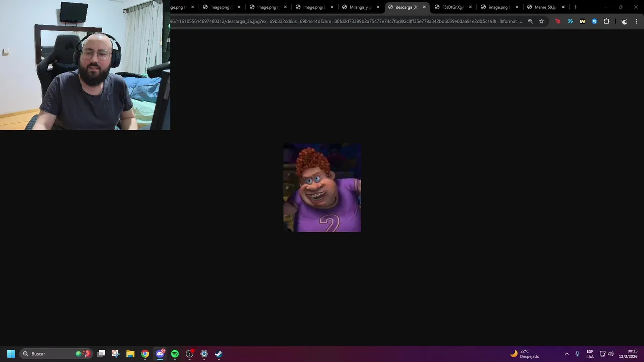This screenshot has width=644, height=362.
Task: Close the Milanga_y_p tab
Action: [378, 7]
